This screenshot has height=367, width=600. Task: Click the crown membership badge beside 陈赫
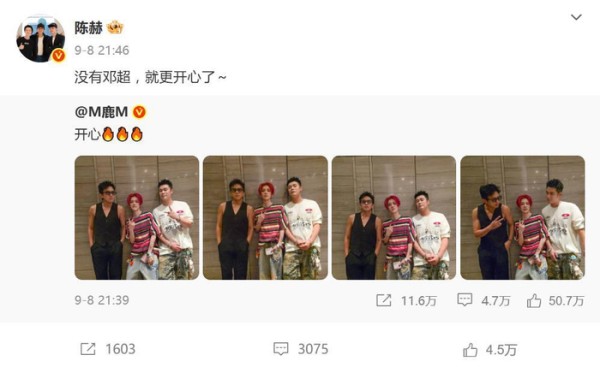pyautogui.click(x=115, y=28)
